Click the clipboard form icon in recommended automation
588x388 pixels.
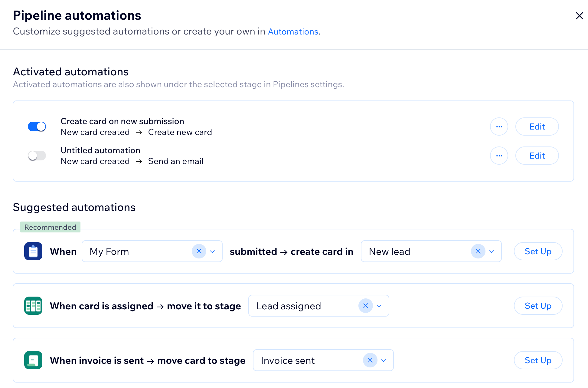click(33, 251)
